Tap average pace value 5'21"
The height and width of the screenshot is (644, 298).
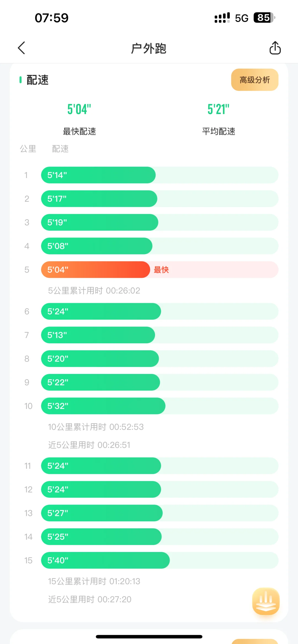coord(219,109)
